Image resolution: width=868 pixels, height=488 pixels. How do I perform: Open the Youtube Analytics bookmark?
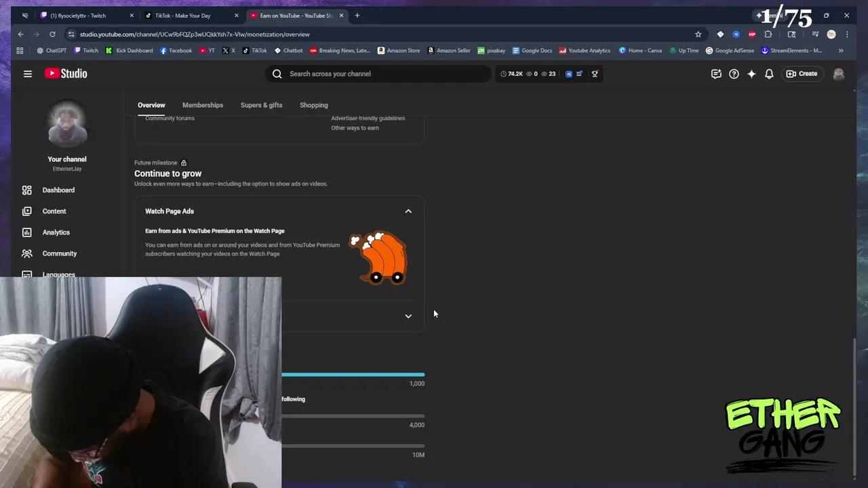[x=585, y=50]
